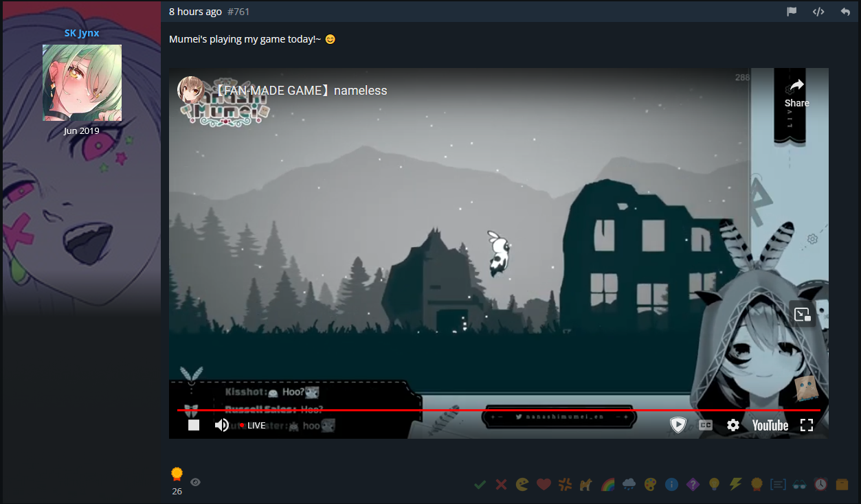This screenshot has height=504, width=861.
Task: Toggle the eye icon under the post
Action: pyautogui.click(x=196, y=482)
